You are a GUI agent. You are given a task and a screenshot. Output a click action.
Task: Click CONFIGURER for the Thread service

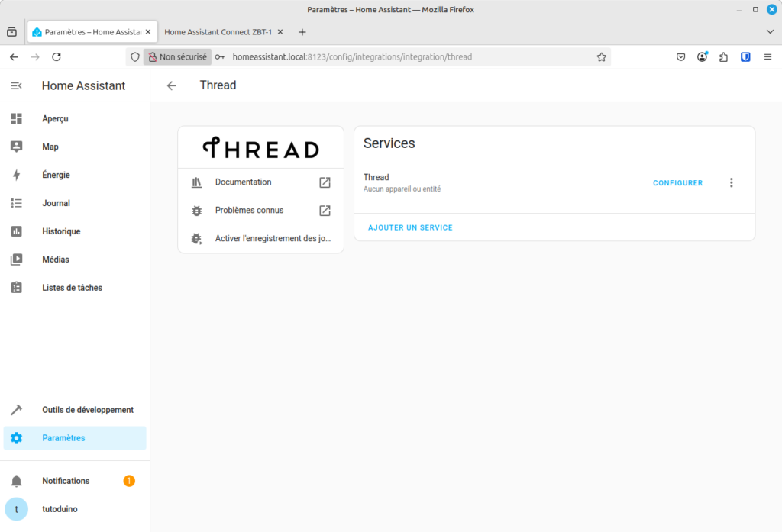(678, 183)
